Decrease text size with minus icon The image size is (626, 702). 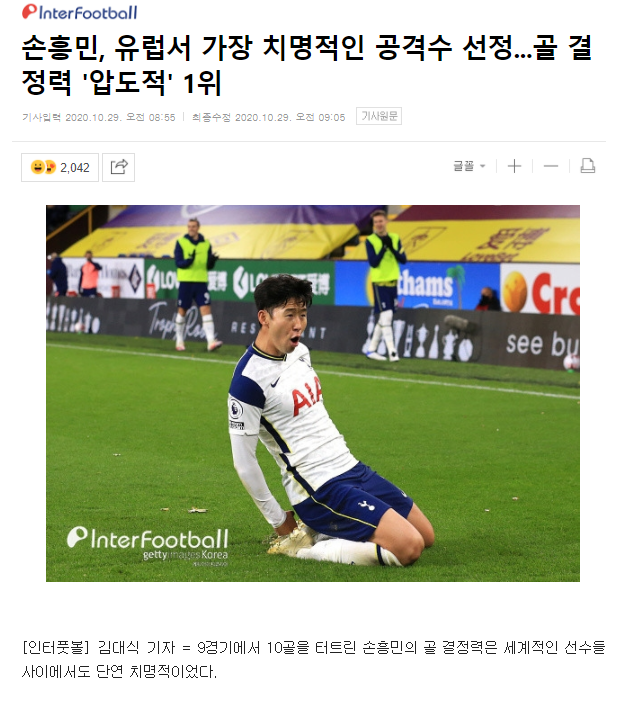coord(551,166)
